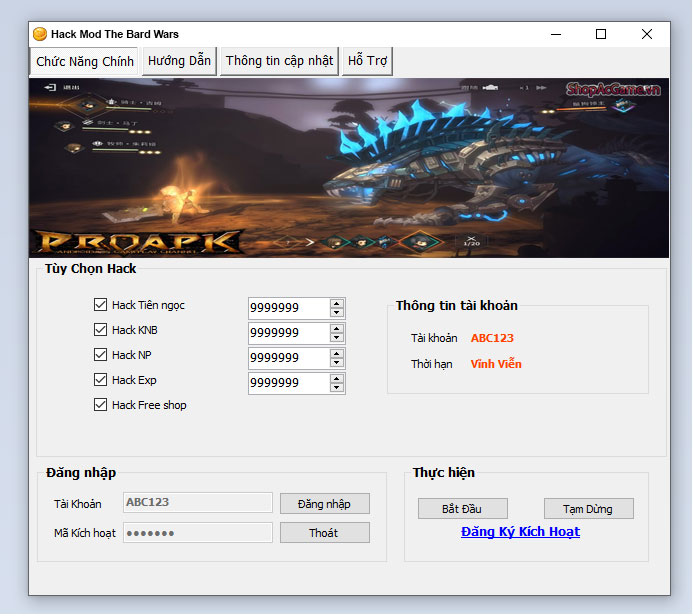Image resolution: width=693 pixels, height=616 pixels.
Task: Click the Thoát button
Action: (x=324, y=532)
